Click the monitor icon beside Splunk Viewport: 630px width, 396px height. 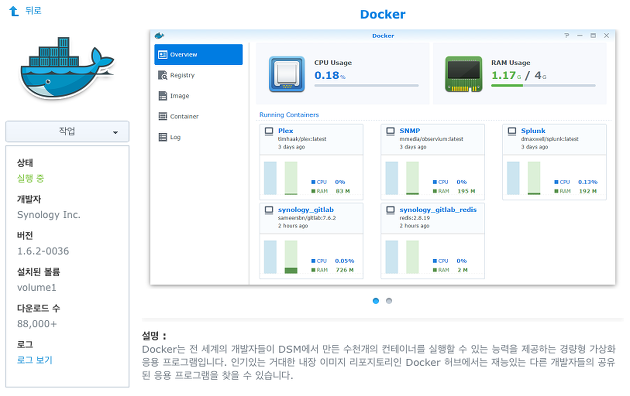[x=512, y=131]
